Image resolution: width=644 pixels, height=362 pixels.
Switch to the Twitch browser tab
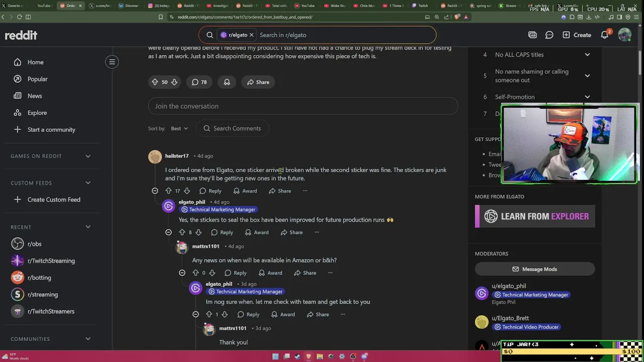pyautogui.click(x=421, y=6)
